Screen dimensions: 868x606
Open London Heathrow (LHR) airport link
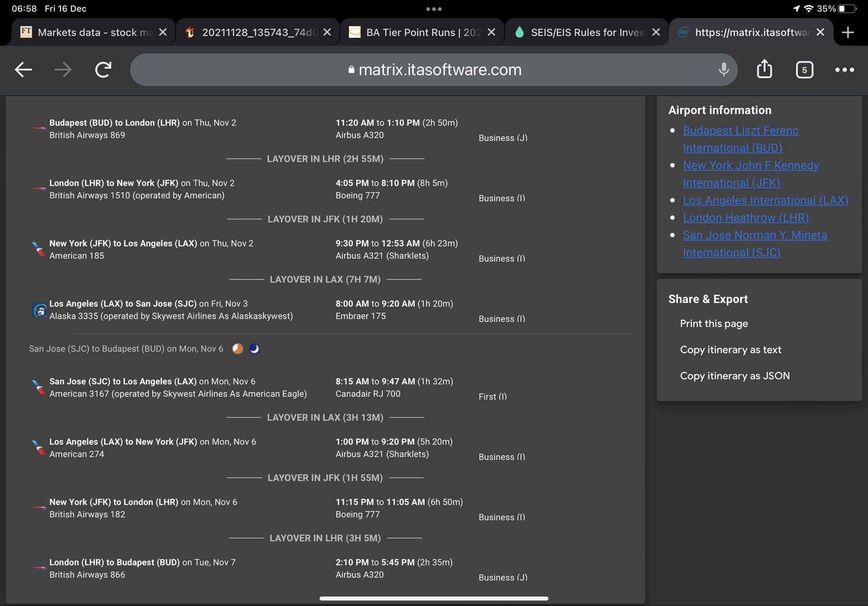pyautogui.click(x=746, y=218)
